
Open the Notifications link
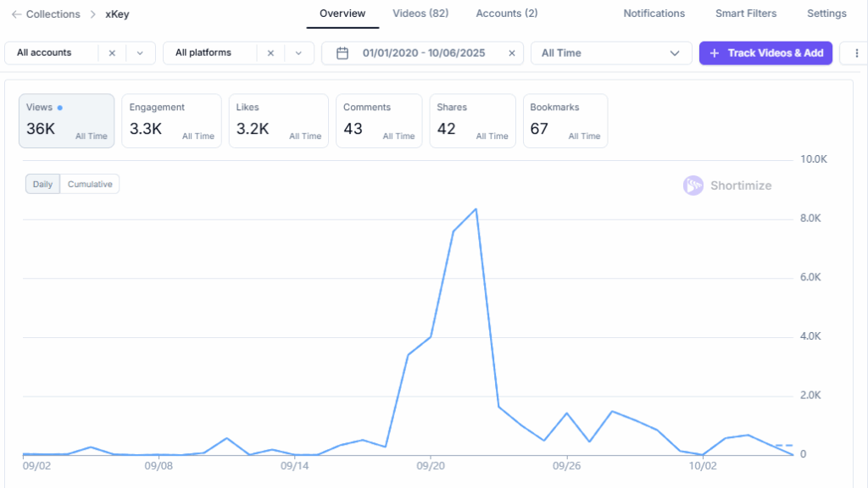pos(654,14)
